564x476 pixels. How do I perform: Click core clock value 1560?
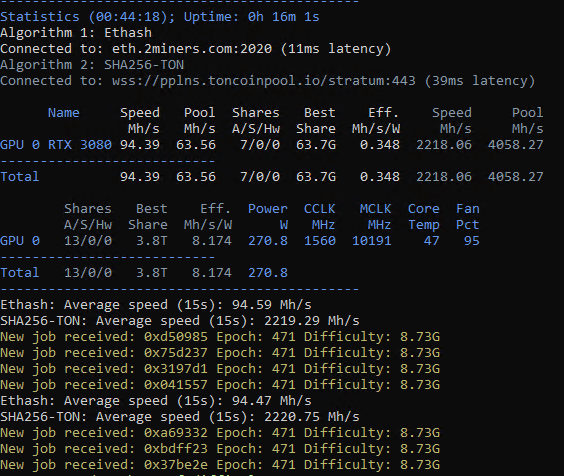[x=319, y=241]
